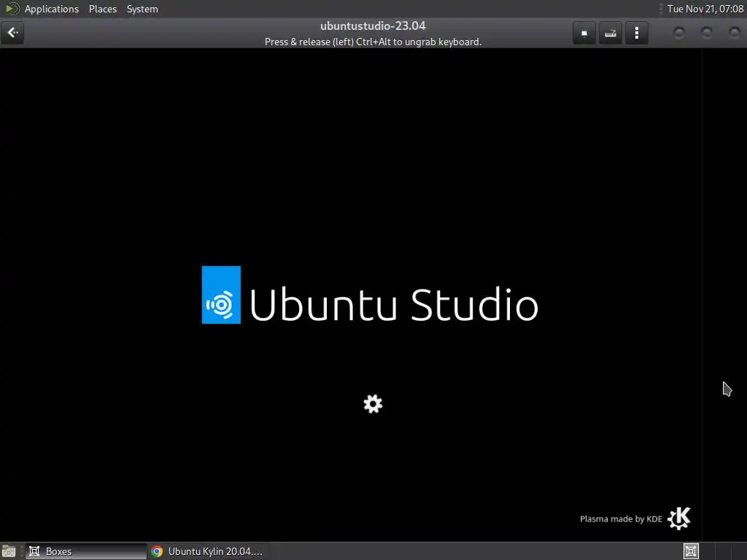The image size is (747, 560).
Task: Click the Ubuntu Studio logo in the VM
Action: 221,295
